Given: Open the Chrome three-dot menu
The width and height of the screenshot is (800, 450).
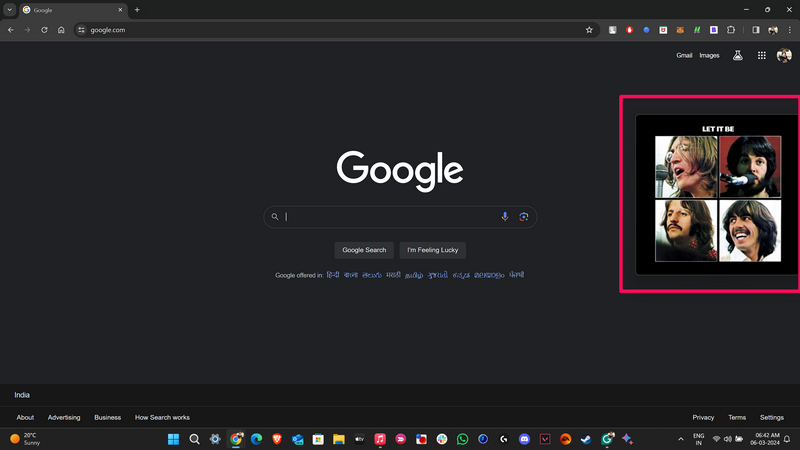Looking at the screenshot, I should 790,30.
